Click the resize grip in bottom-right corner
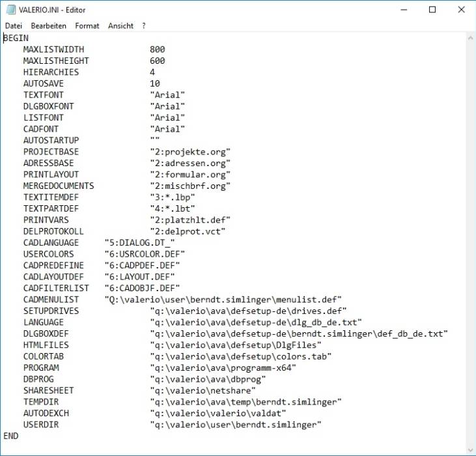Screen dimensions: 476x456 (x=470, y=450)
